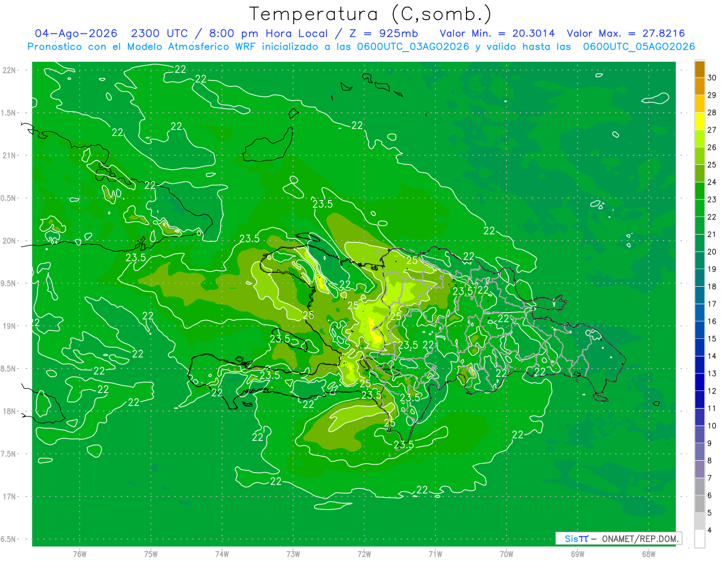This screenshot has width=728, height=562.
Task: Click the '20N' latitude axis label
Action: (x=10, y=241)
